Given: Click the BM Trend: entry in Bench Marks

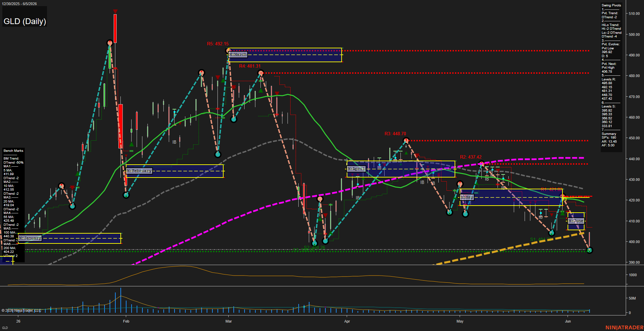Looking at the screenshot, I should pos(11,159).
